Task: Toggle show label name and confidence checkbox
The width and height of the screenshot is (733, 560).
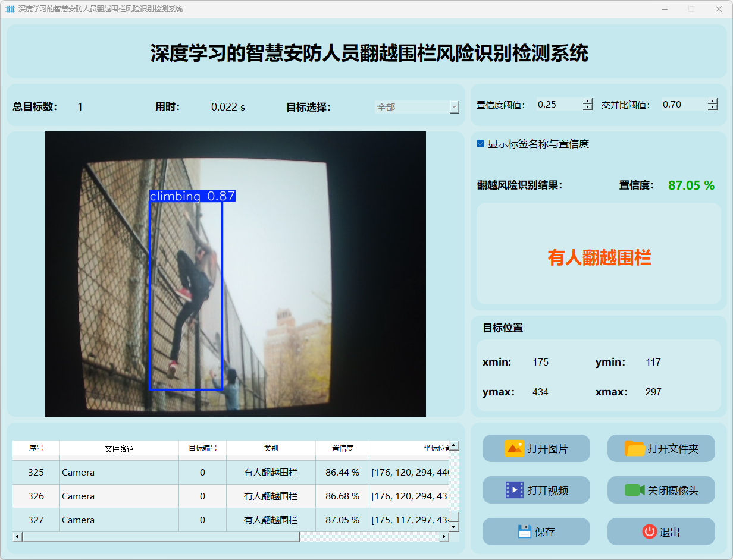Action: (481, 144)
